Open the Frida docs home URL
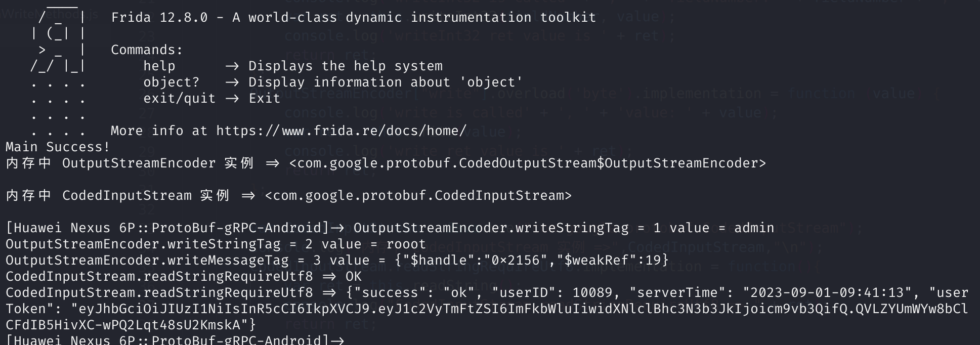980x345 pixels. pos(341,131)
